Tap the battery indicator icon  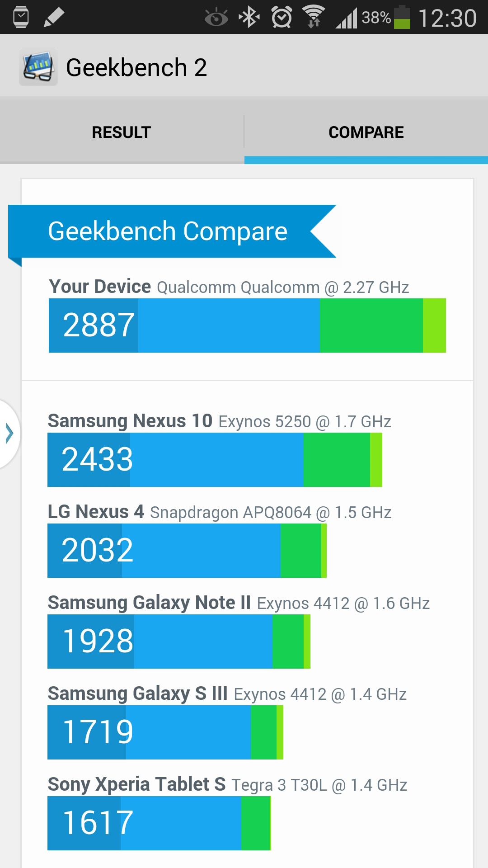[x=402, y=17]
